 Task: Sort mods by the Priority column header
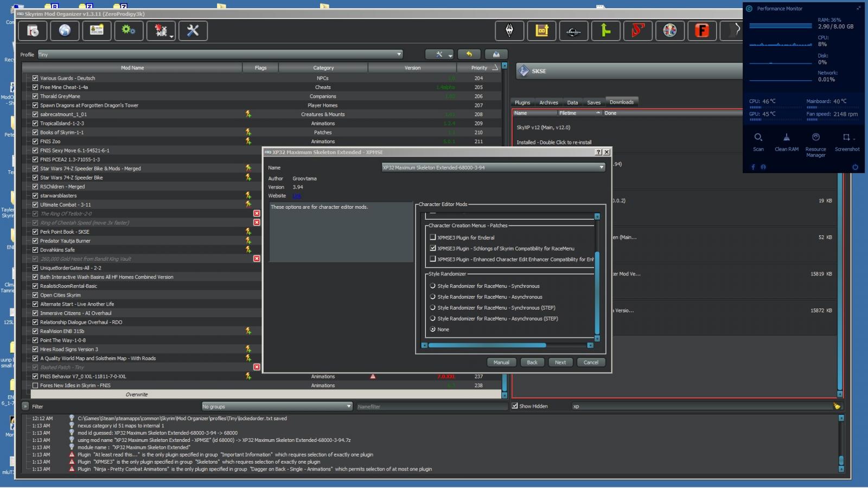coord(479,68)
